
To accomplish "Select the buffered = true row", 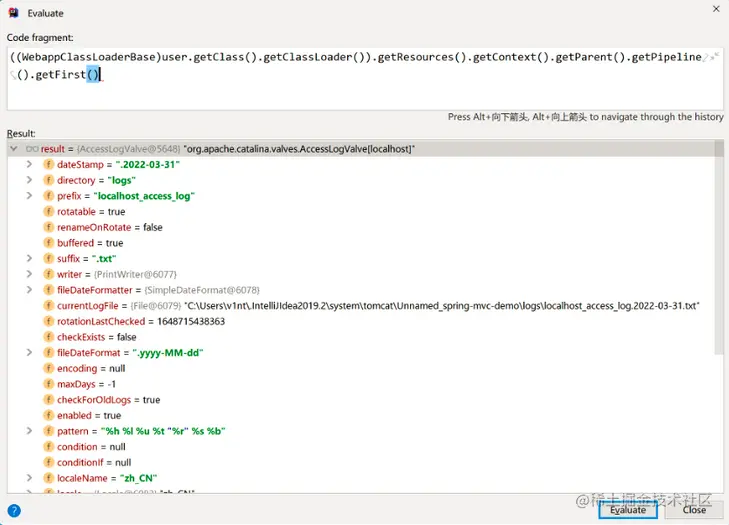I will tap(361, 243).
